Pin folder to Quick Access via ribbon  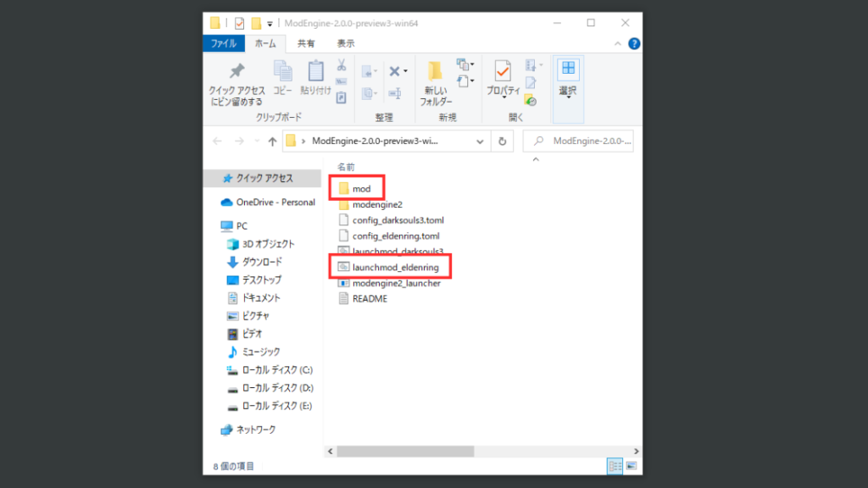coord(236,84)
